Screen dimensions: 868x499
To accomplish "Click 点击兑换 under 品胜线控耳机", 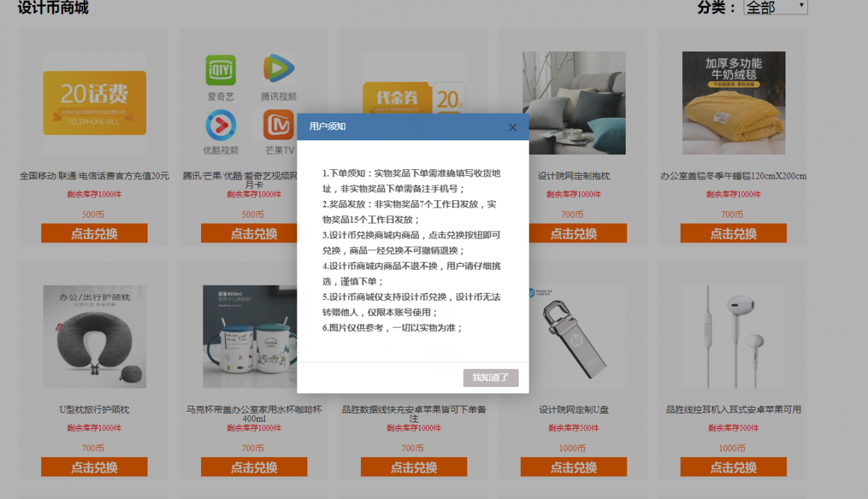I will pyautogui.click(x=733, y=467).
